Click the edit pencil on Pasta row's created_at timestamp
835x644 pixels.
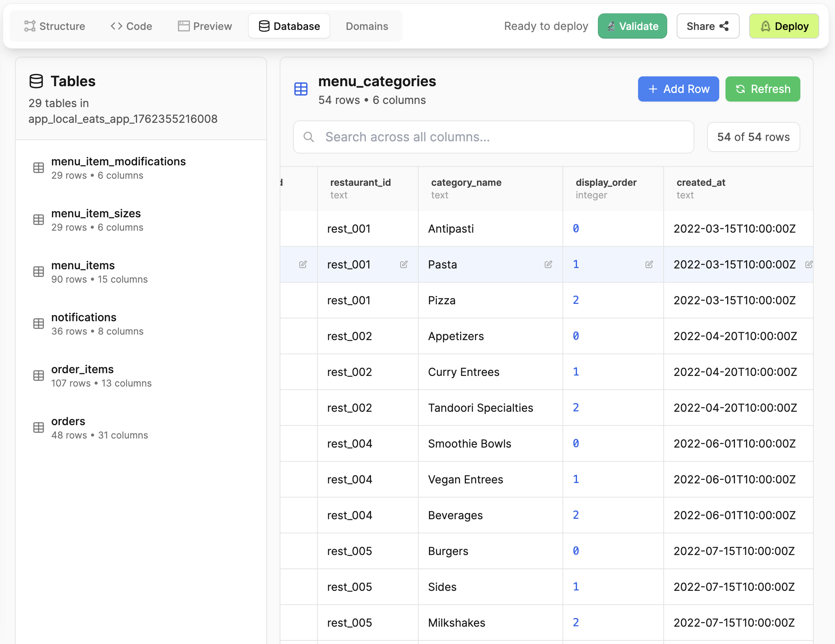pos(809,265)
